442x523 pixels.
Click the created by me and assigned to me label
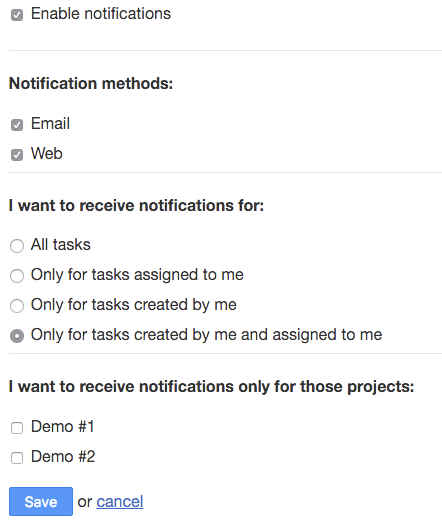(206, 335)
